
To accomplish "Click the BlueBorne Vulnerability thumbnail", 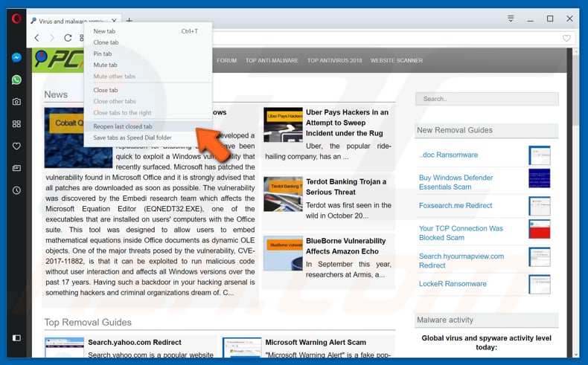I will coord(283,253).
